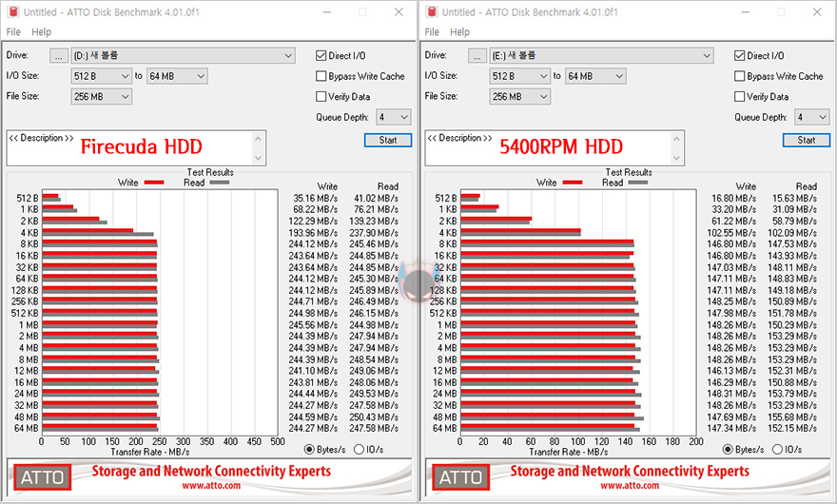Click write value 241.10 MB/s
Image resolution: width=837 pixels, height=504 pixels.
(313, 371)
